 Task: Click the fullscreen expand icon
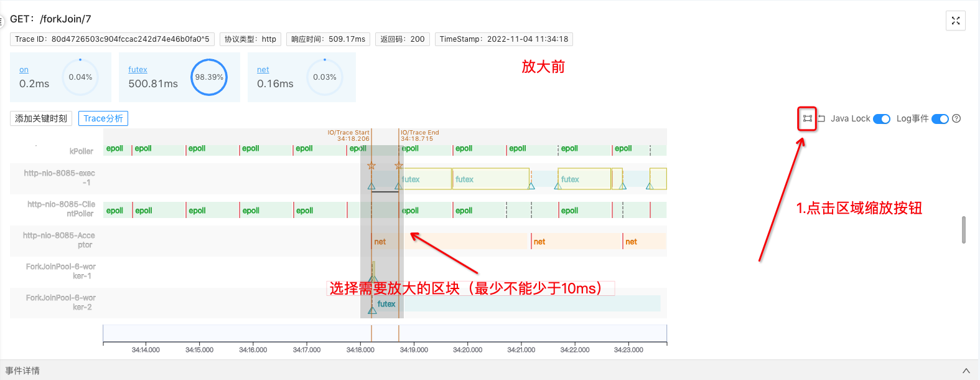point(956,21)
